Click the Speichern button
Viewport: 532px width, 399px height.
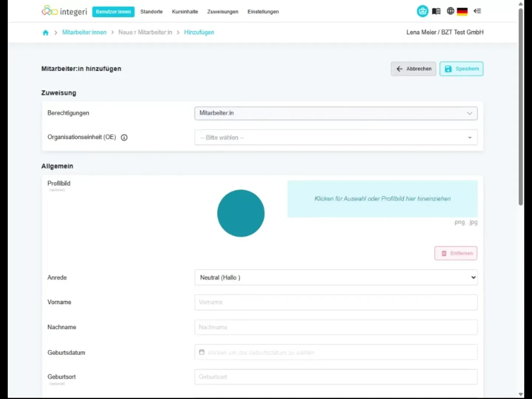[x=461, y=69]
